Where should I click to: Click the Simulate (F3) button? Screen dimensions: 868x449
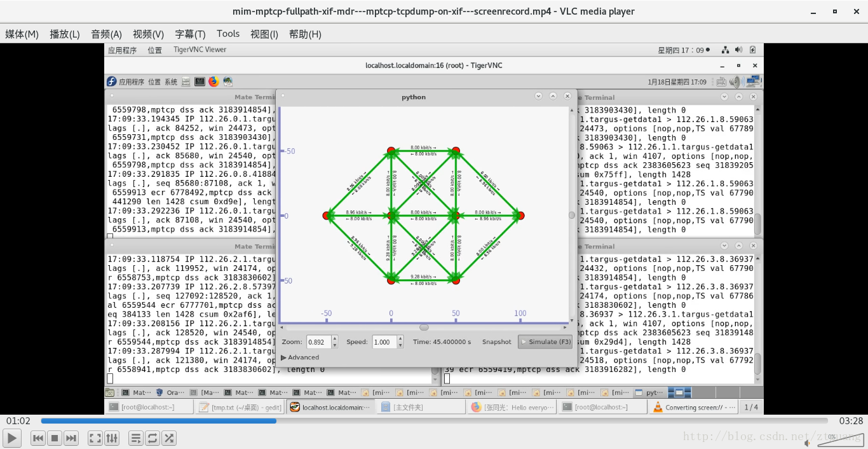click(545, 342)
